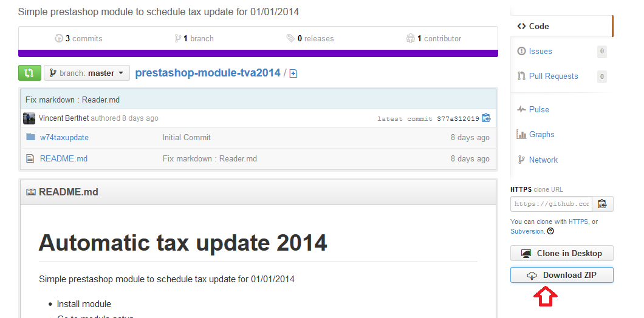This screenshot has width=644, height=318.
Task: Click the HTTPS clone URL input field
Action: tap(551, 204)
